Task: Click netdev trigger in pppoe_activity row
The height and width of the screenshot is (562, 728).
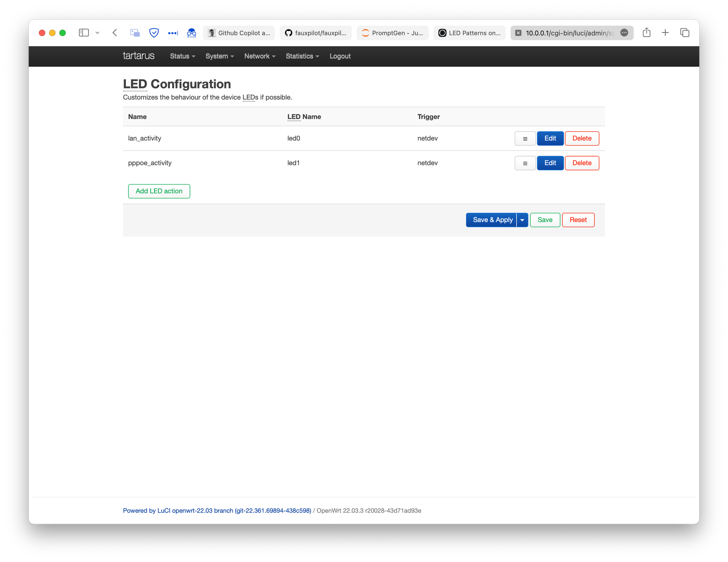Action: (428, 163)
